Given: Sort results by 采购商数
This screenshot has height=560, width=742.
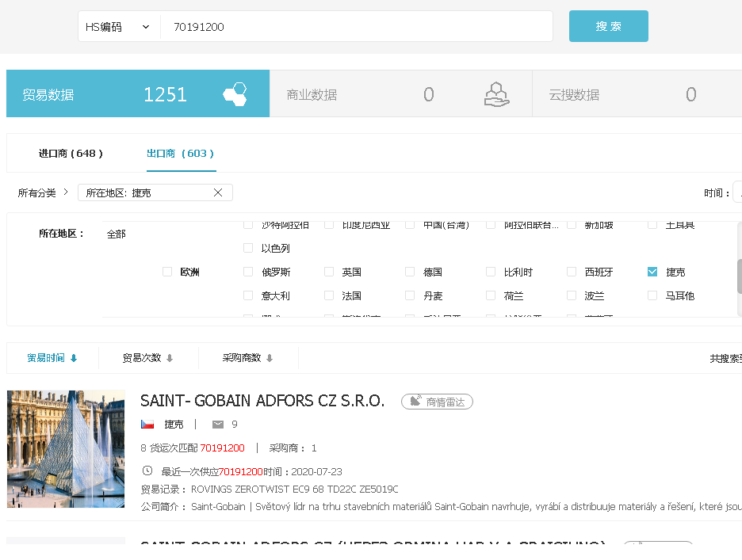Looking at the screenshot, I should (x=241, y=358).
